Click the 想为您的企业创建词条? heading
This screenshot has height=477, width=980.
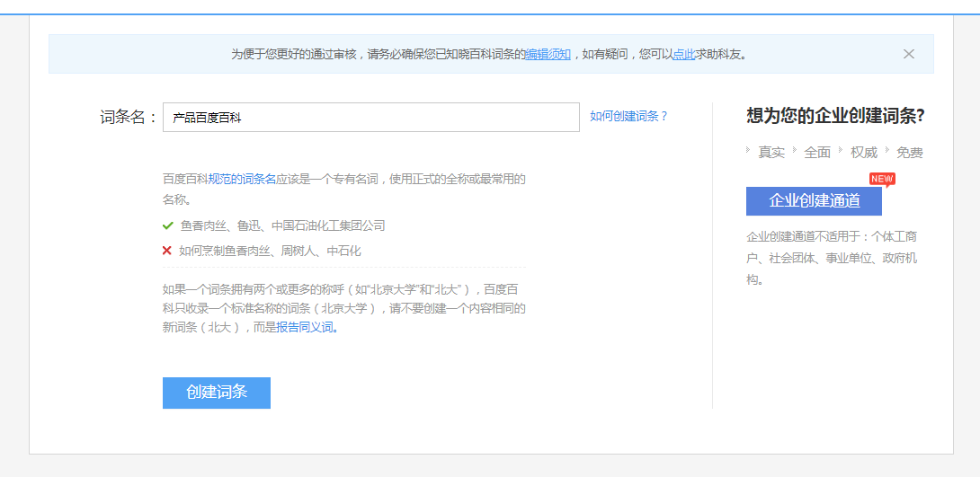(x=835, y=116)
